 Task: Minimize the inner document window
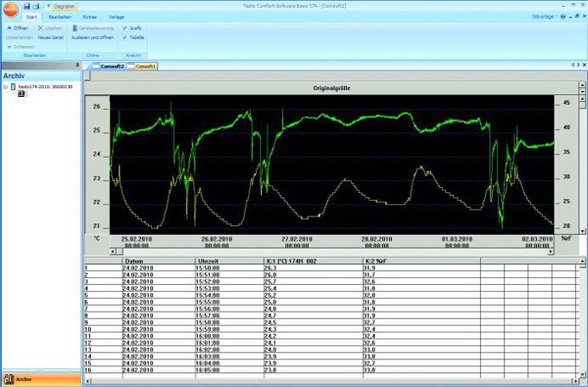pyautogui.click(x=571, y=17)
